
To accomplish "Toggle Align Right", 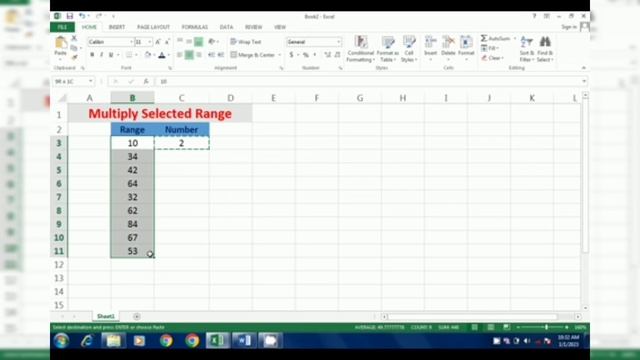I will (x=199, y=55).
